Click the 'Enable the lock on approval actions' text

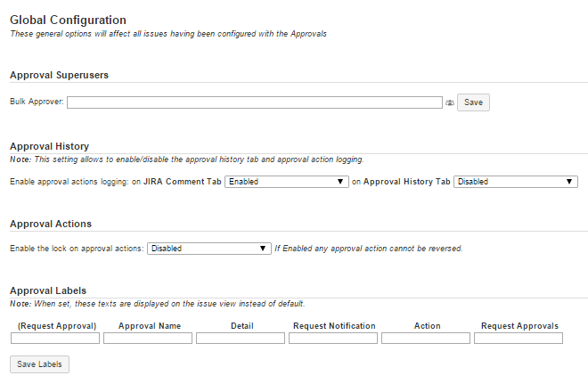(x=76, y=249)
